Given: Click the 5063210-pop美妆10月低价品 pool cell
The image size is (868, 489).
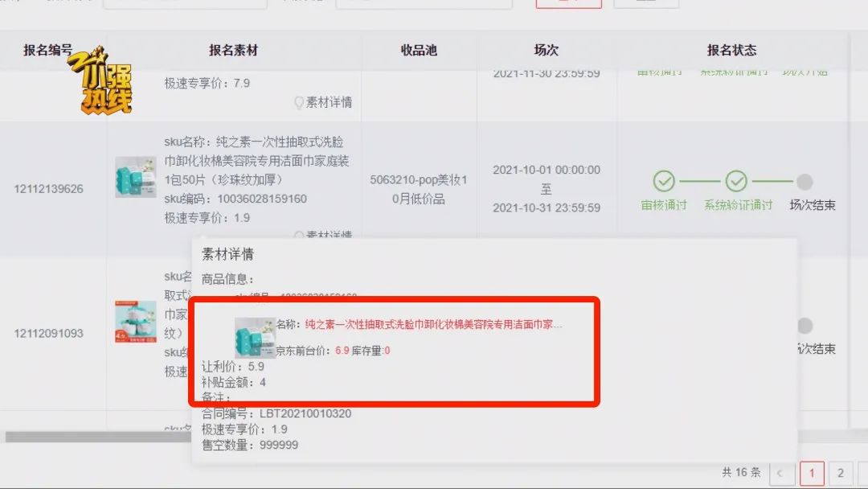Looking at the screenshot, I should click(x=419, y=189).
